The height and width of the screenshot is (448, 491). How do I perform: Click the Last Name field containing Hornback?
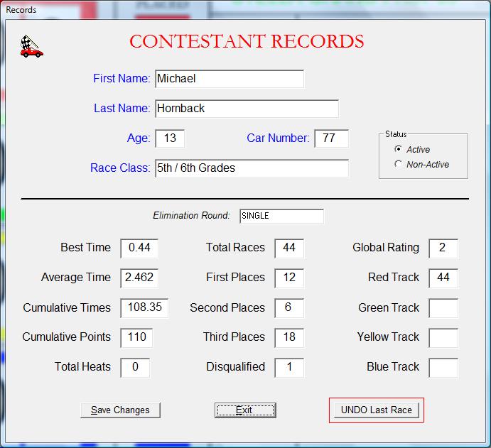[x=247, y=109]
